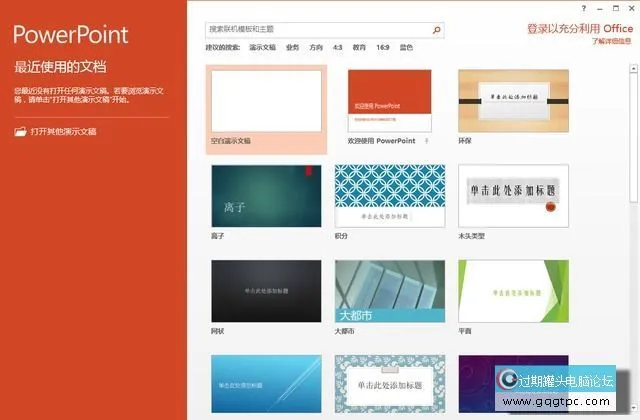Choose the 业务 suggested search term
The width and height of the screenshot is (640, 420).
tap(292, 47)
